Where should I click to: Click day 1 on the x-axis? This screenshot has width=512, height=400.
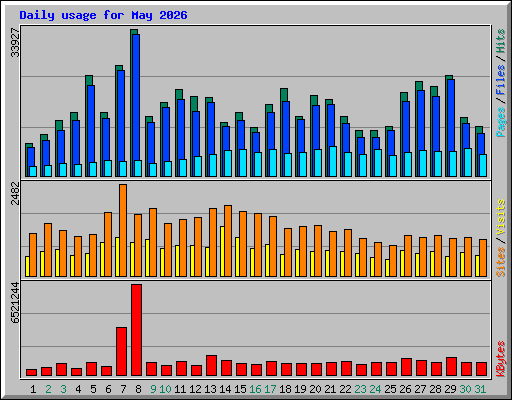point(33,389)
